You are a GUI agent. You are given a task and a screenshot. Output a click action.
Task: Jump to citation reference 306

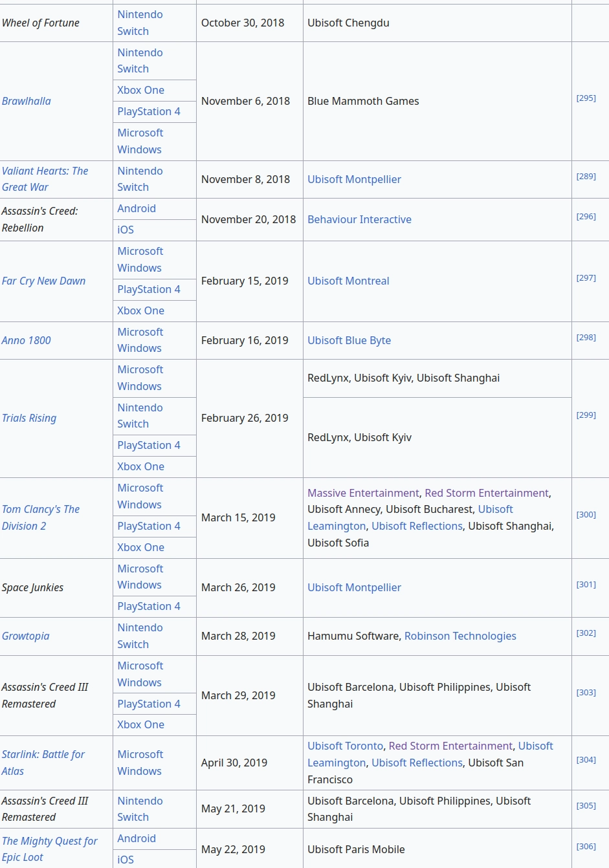pyautogui.click(x=586, y=847)
